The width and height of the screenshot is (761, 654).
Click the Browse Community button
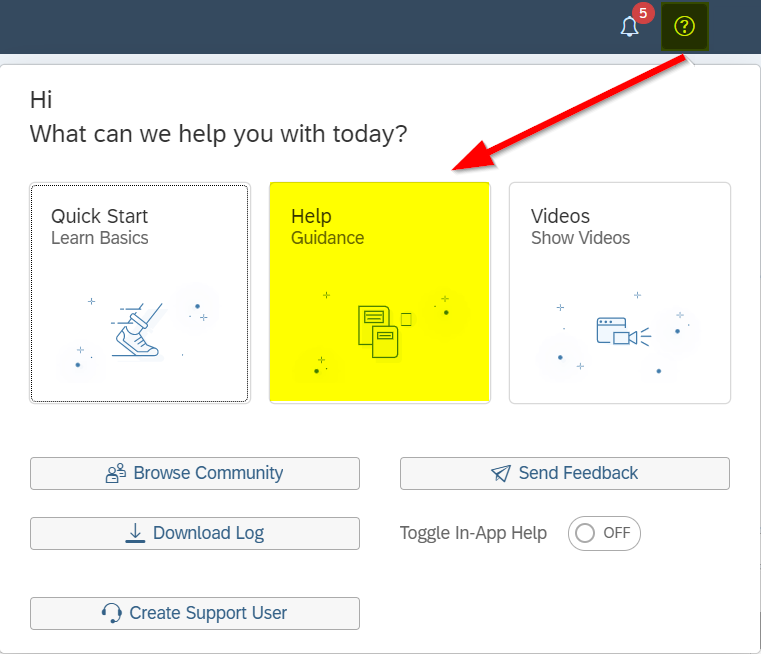[195, 473]
